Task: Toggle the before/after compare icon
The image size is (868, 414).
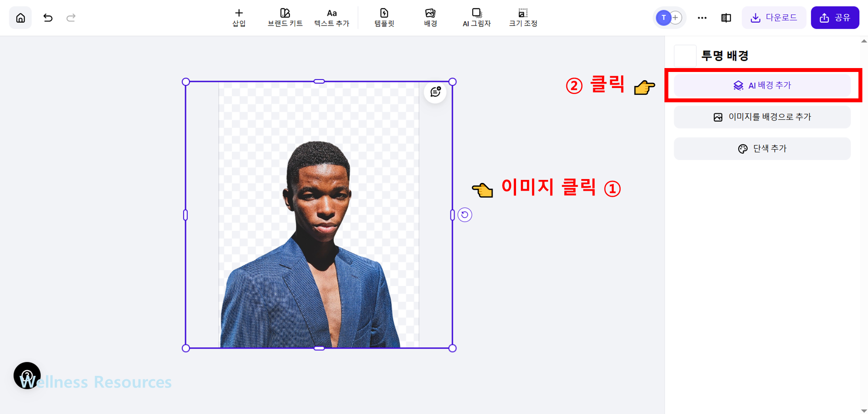Action: tap(726, 18)
